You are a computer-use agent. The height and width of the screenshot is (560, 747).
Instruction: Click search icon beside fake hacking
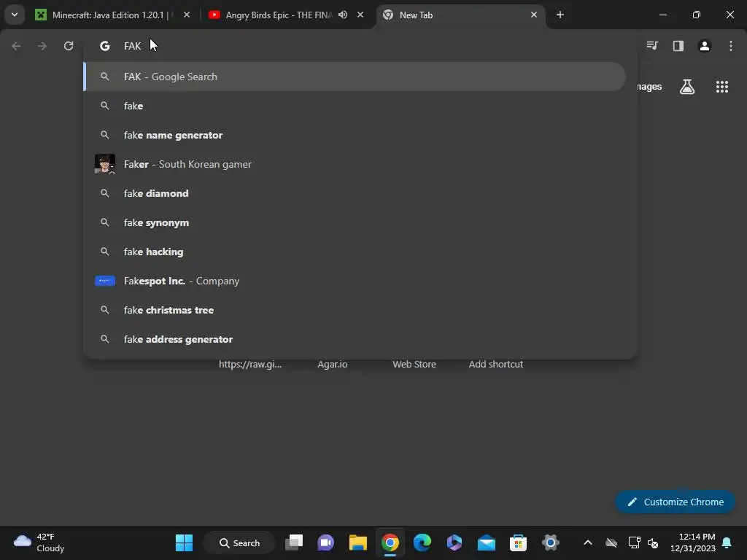[105, 252]
